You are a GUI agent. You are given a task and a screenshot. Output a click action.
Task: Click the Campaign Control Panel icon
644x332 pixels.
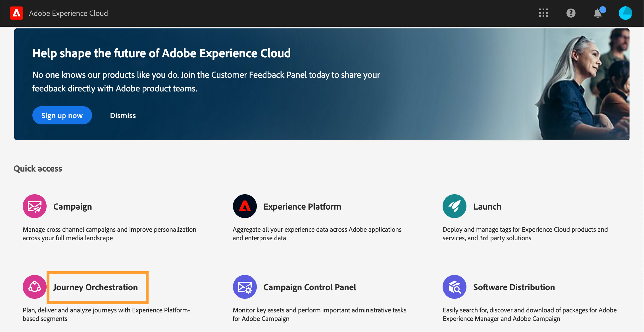[245, 287]
